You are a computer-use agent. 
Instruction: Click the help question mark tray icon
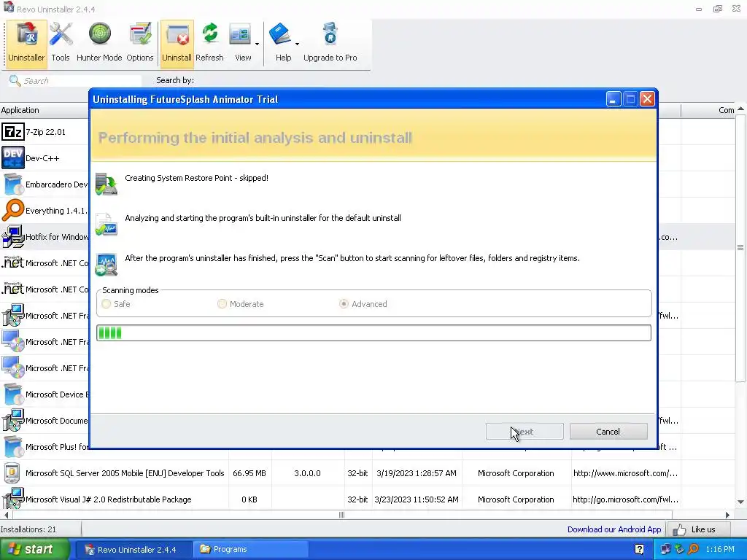tap(639, 550)
